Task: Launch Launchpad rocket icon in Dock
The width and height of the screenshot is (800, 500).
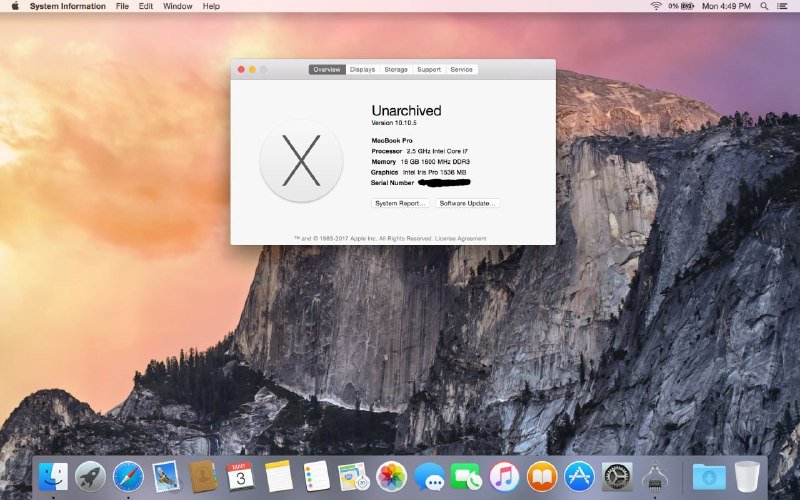Action: click(90, 477)
